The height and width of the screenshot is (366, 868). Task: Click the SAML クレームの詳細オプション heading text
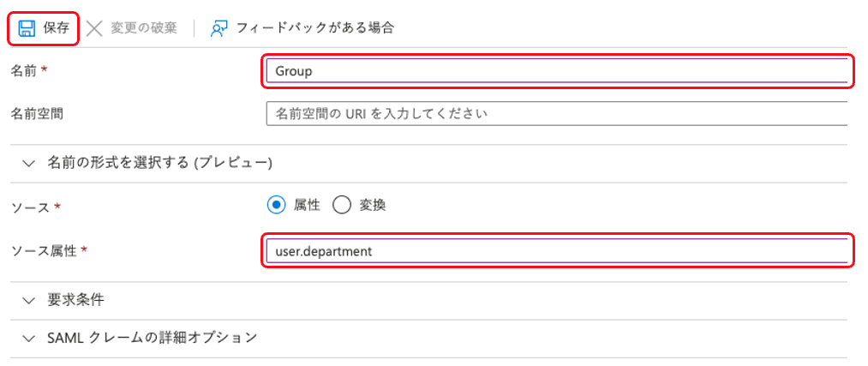(x=153, y=338)
